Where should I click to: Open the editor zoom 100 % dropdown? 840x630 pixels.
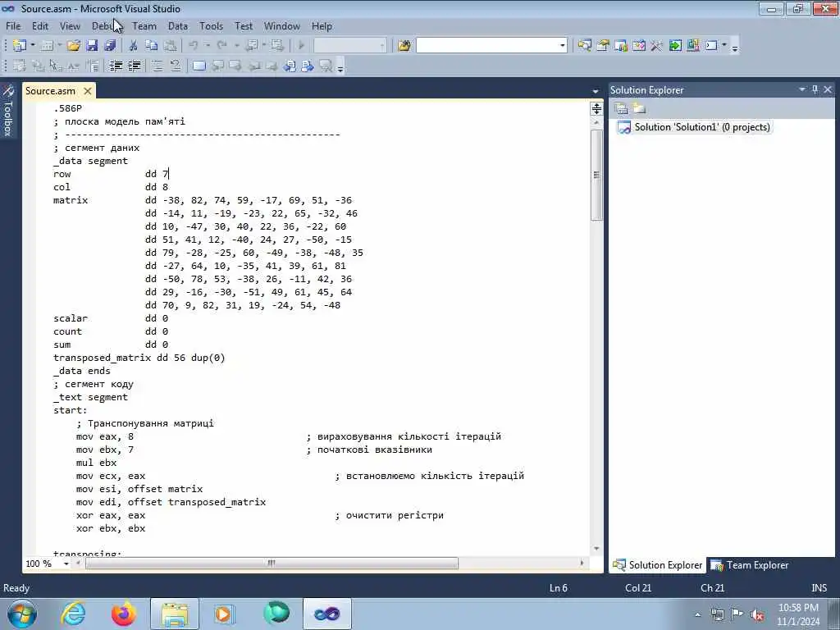[x=66, y=564]
